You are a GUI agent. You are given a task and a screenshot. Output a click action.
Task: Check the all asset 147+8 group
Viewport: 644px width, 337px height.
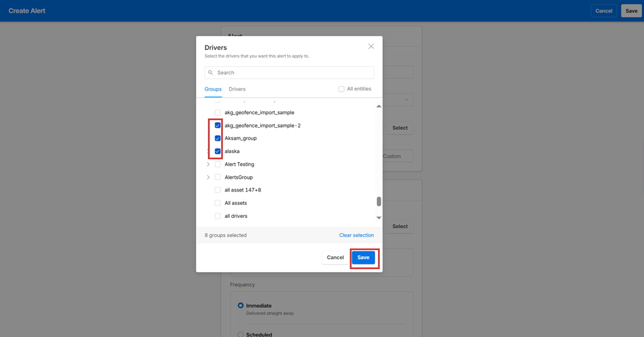point(218,190)
